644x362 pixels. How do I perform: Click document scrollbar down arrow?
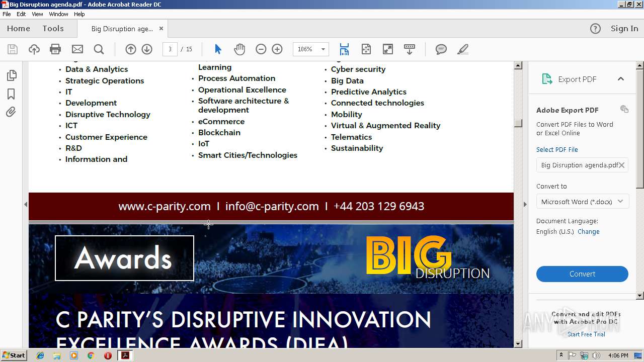(518, 344)
